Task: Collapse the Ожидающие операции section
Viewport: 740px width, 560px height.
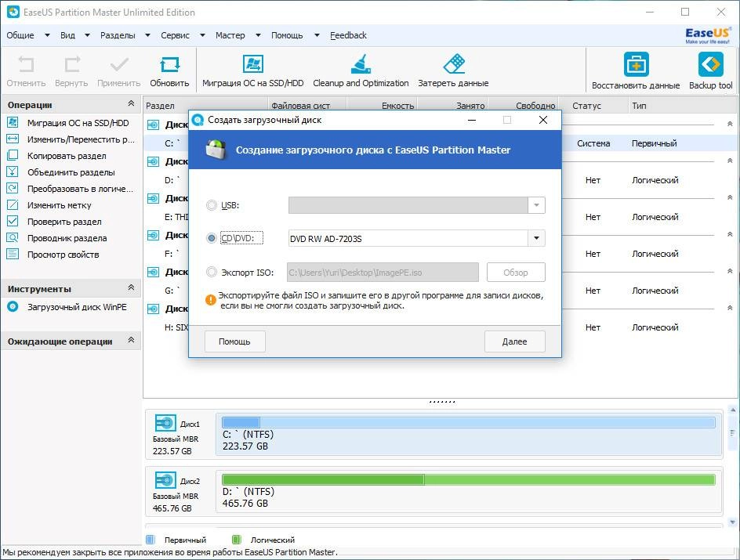Action: coord(131,339)
